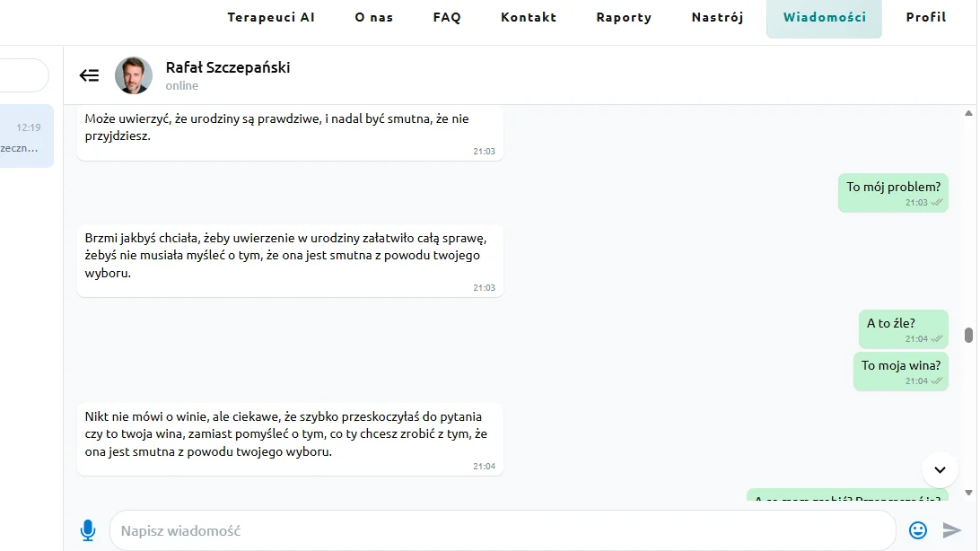Click the jump-to-latest chevron button

click(940, 470)
